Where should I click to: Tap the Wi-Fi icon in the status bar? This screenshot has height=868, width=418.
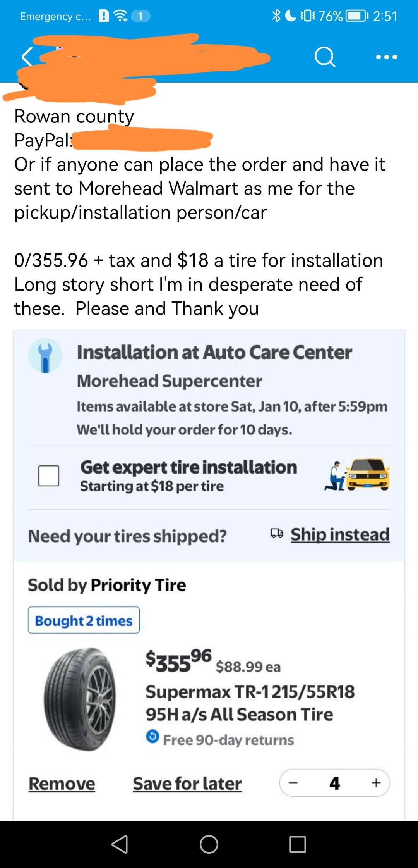pyautogui.click(x=120, y=16)
